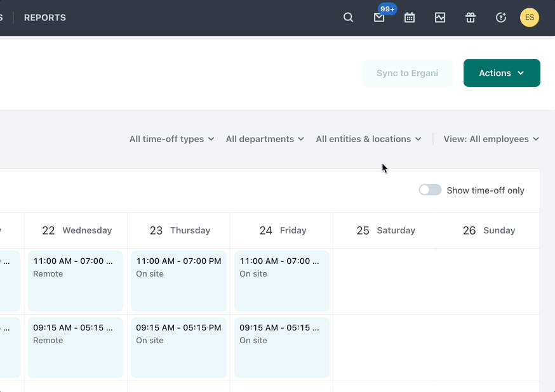This screenshot has width=555, height=392.
Task: Expand the All departments filter
Action: coord(265,139)
